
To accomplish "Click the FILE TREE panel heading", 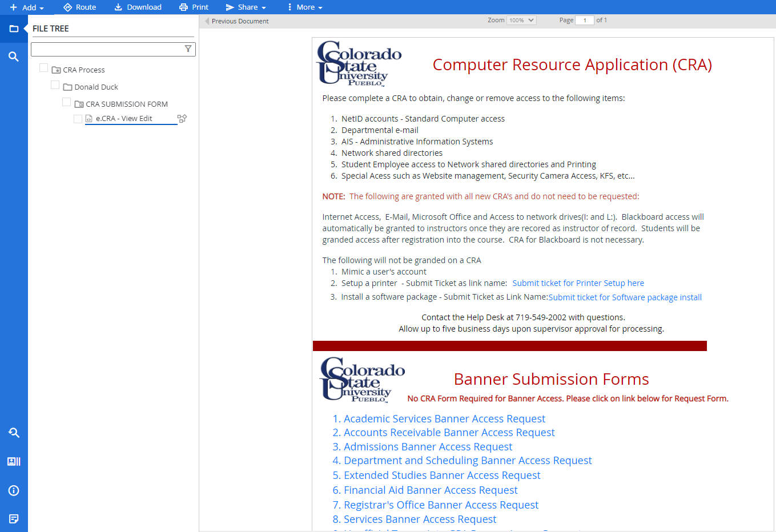I will point(50,29).
